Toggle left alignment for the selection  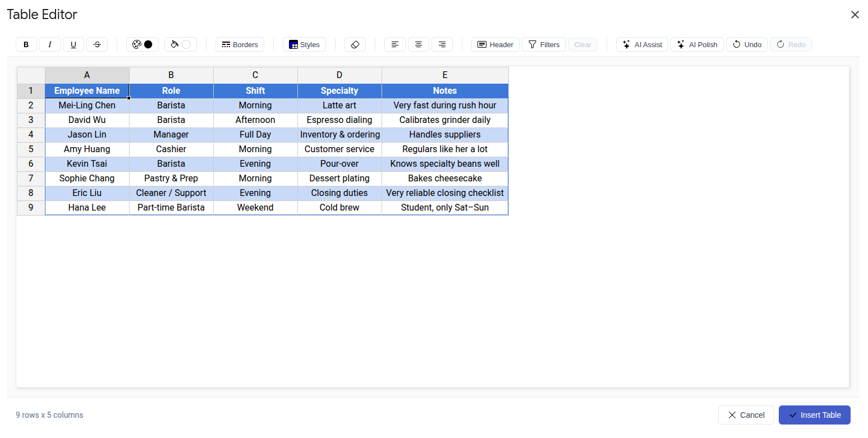pos(394,44)
